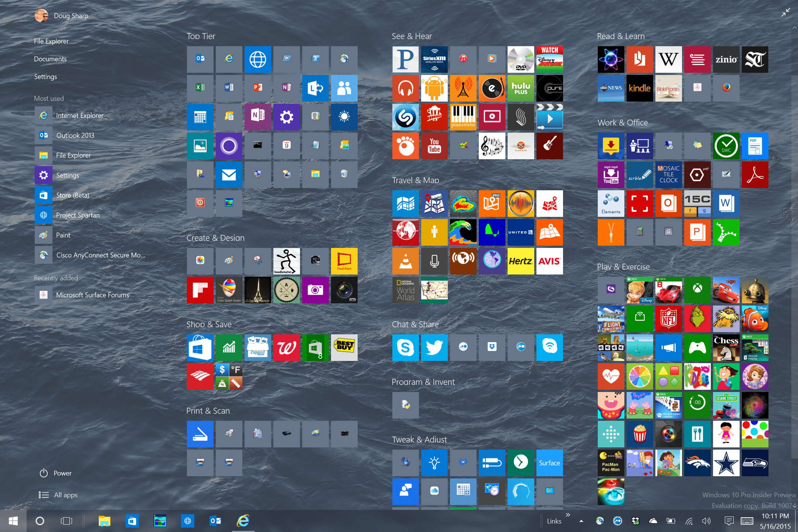Image resolution: width=798 pixels, height=532 pixels.
Task: Open the Mail envelope tile in Top Tier
Action: coord(229,175)
